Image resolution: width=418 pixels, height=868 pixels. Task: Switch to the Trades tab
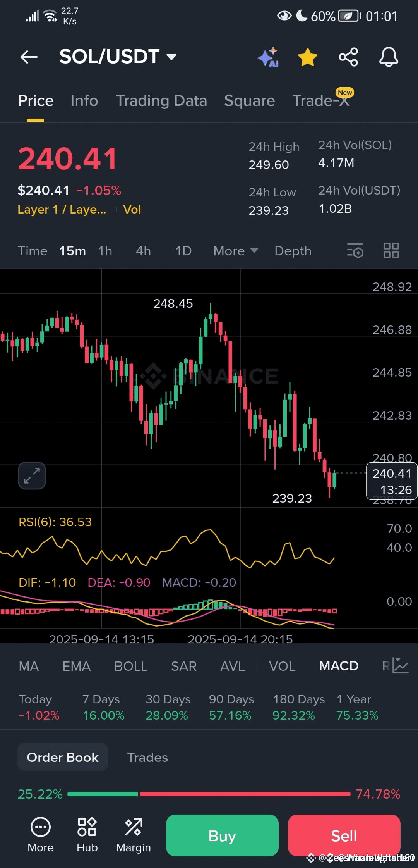(147, 757)
